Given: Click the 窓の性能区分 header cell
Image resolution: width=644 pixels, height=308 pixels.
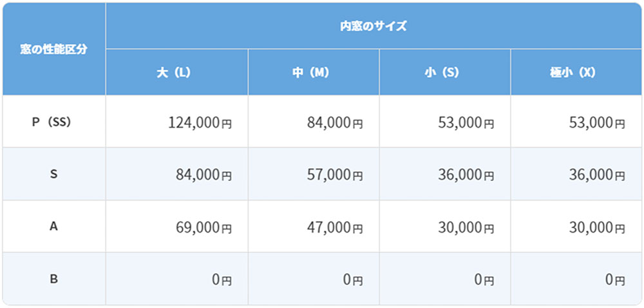Looking at the screenshot, I should click(53, 50).
